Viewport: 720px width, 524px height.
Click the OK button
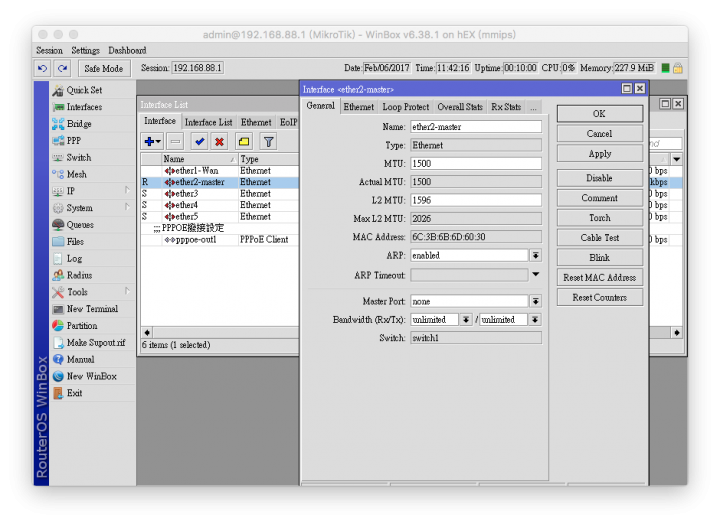[x=600, y=114]
